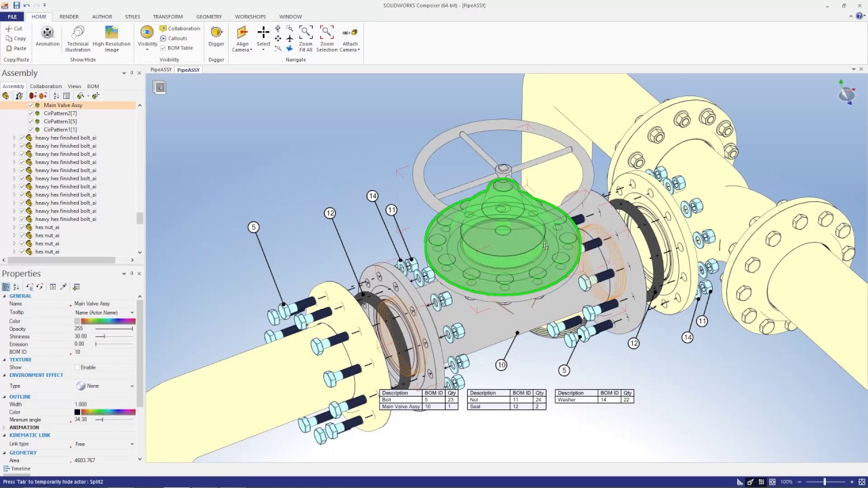Open the AUTHOR ribbon tab

tap(102, 16)
